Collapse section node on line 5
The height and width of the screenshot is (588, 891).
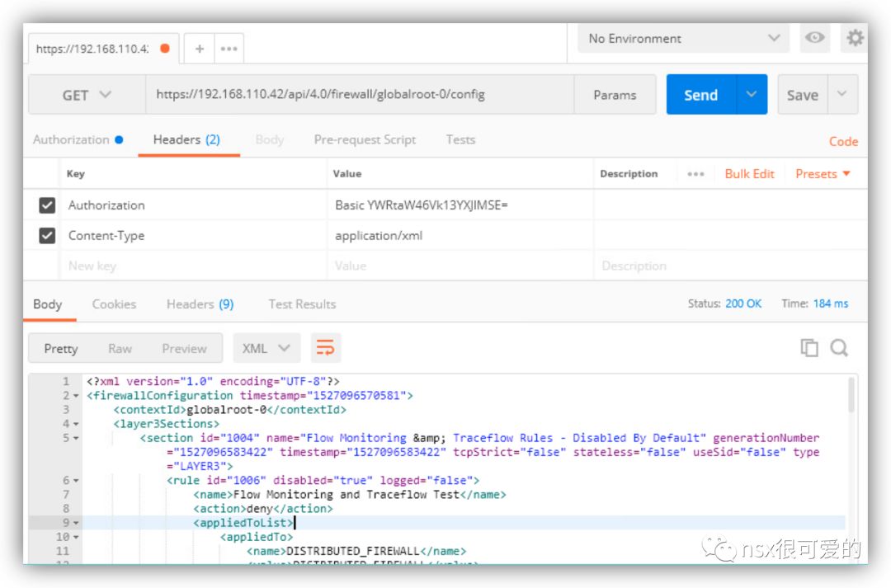pos(76,438)
